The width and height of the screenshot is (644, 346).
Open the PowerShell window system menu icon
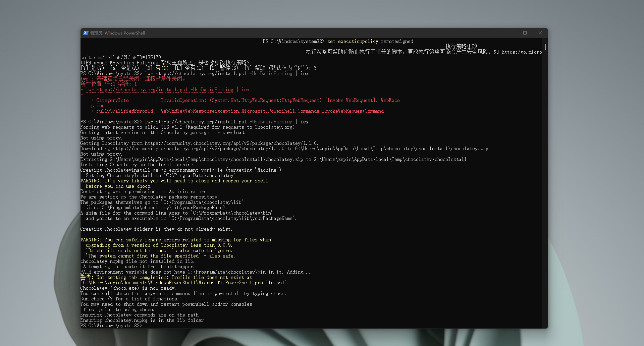pos(86,33)
